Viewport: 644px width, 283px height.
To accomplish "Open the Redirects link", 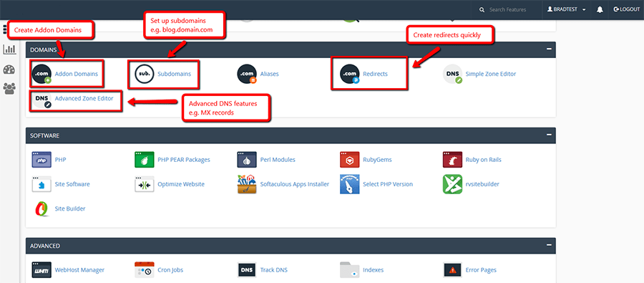I will coord(375,74).
